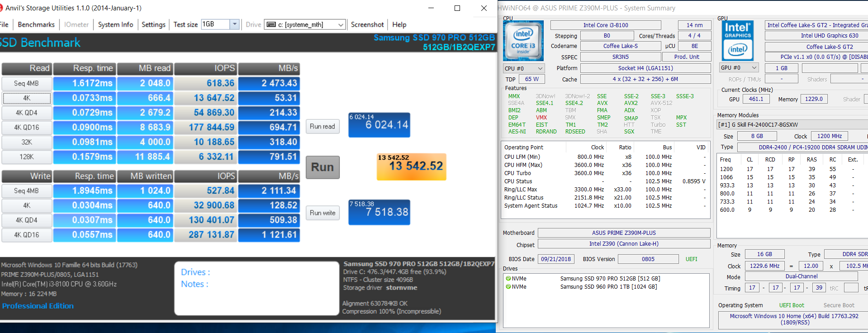Image resolution: width=868 pixels, height=333 pixels.
Task: Select the 128K read test
Action: [x=26, y=157]
